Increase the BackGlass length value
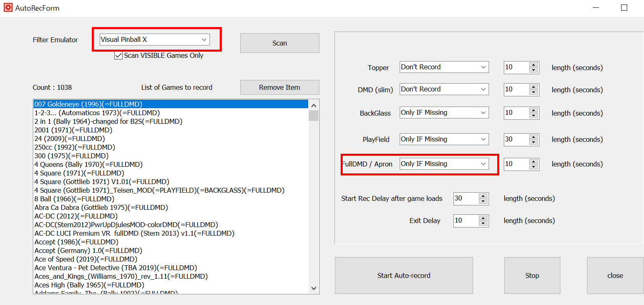Screen dimensions: 644x305 tap(533, 110)
